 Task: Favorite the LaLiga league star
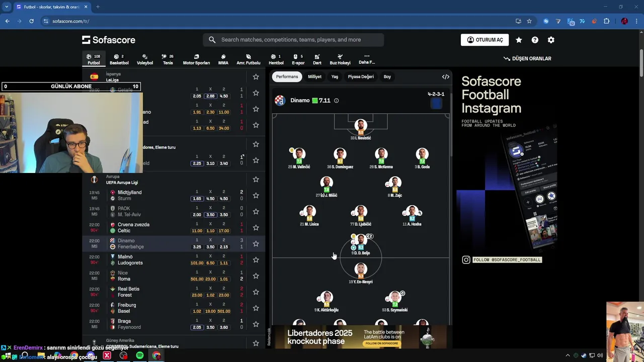tap(256, 77)
